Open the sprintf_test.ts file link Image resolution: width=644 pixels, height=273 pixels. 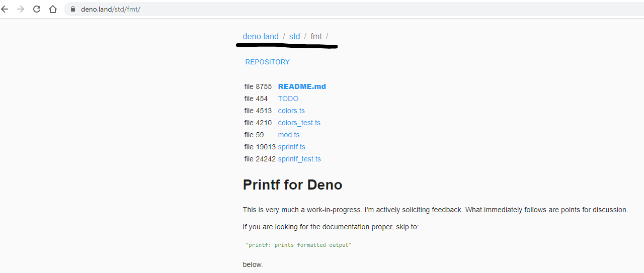pyautogui.click(x=299, y=159)
